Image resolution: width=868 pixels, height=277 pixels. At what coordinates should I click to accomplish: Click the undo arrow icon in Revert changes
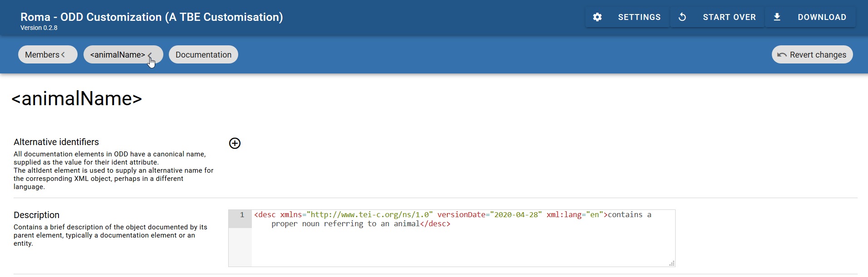(x=781, y=55)
